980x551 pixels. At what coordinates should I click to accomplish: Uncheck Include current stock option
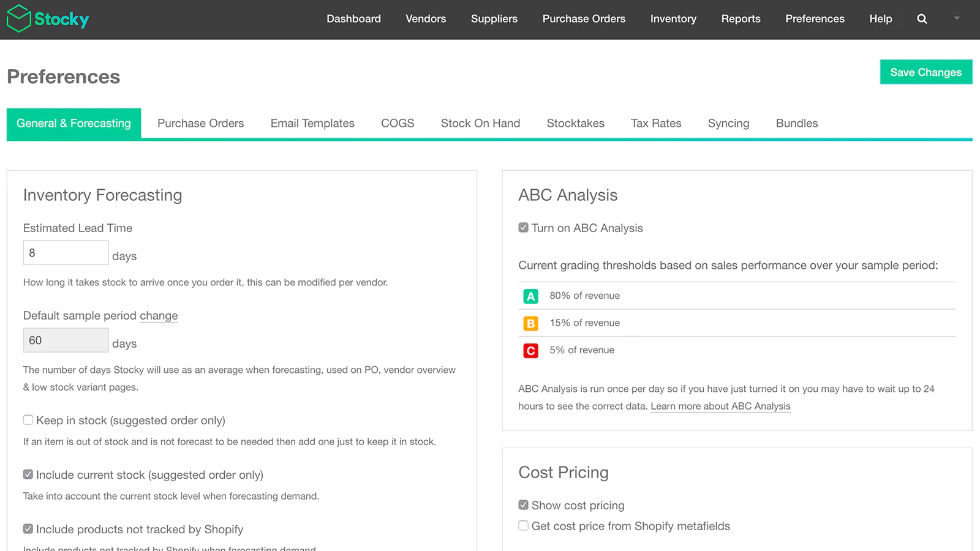click(28, 474)
